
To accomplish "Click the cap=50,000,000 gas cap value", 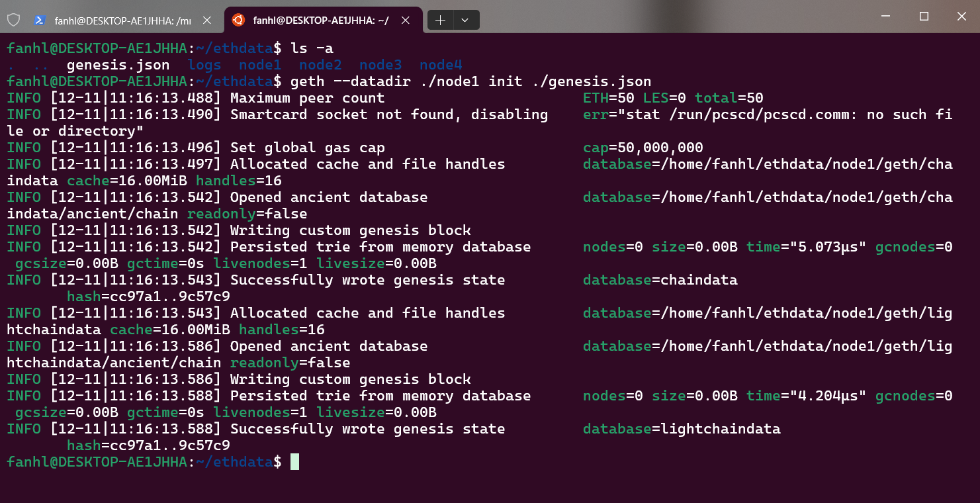I will click(643, 148).
